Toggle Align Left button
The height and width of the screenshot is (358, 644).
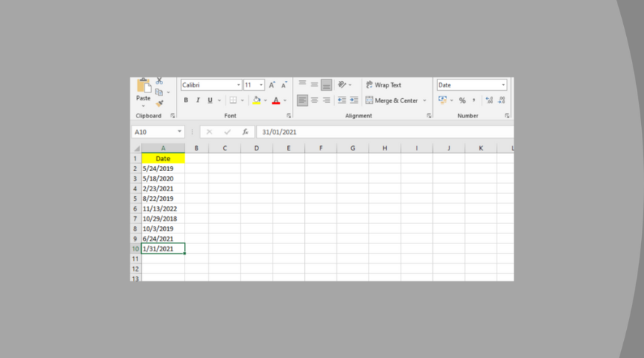[x=302, y=100]
